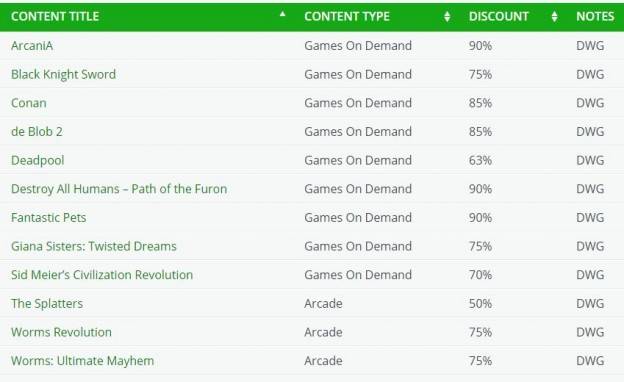Sort table by Discount header
This screenshot has height=382, width=624.
pyautogui.click(x=499, y=16)
